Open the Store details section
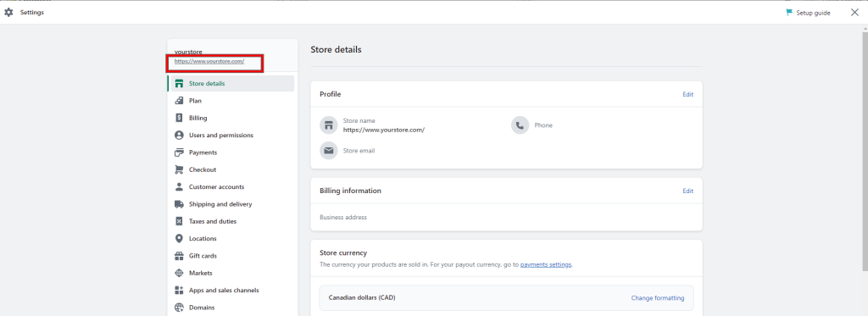Image resolution: width=868 pixels, height=316 pixels. [x=231, y=84]
